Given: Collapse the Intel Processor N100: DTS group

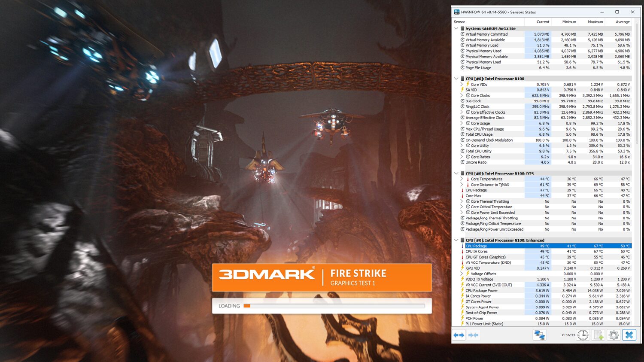Looking at the screenshot, I should 456,173.
